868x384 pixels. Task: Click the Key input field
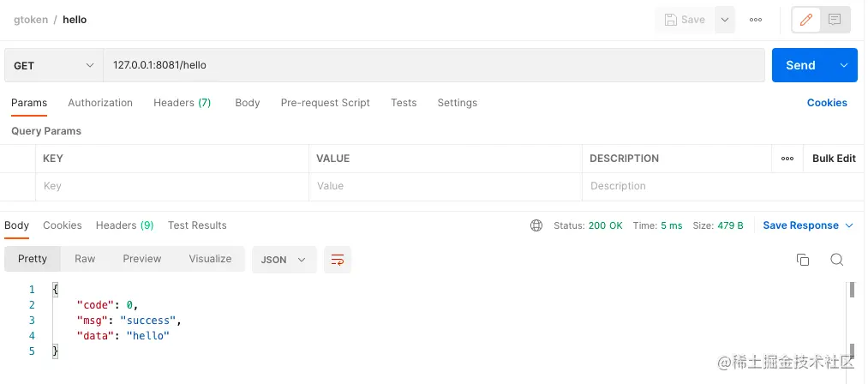171,186
